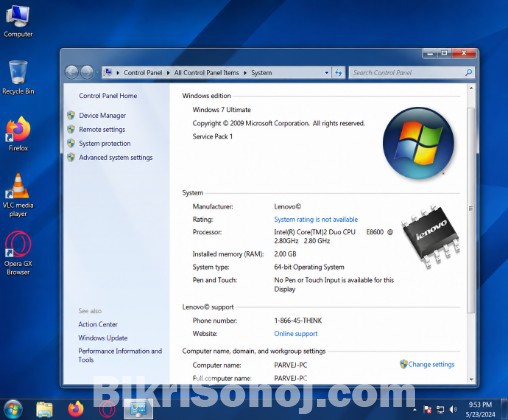The width and height of the screenshot is (508, 420).
Task: Open File Explorer from the taskbar
Action: click(44, 409)
